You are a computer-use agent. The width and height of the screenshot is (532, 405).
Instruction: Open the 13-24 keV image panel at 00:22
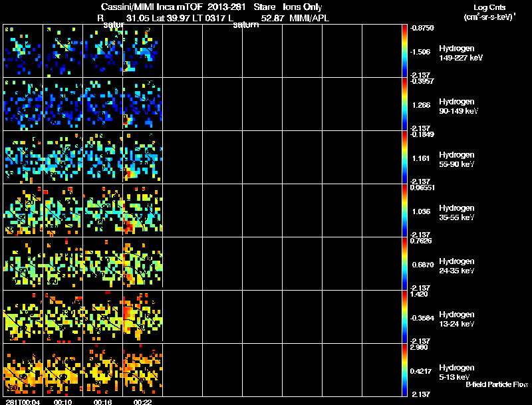click(143, 317)
